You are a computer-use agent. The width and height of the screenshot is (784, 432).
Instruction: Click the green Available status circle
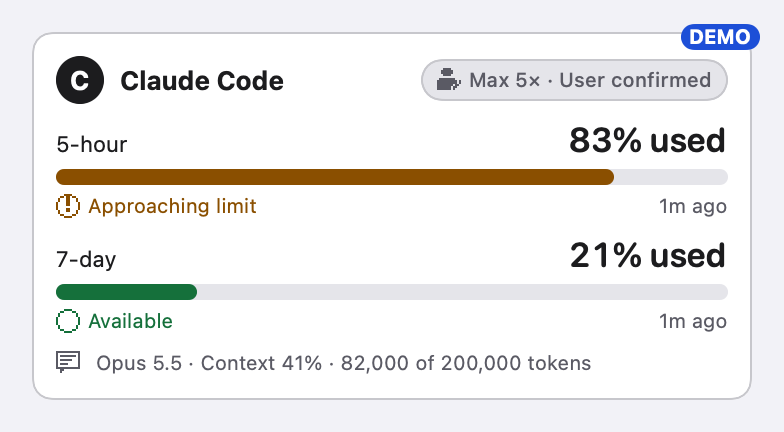[x=68, y=321]
